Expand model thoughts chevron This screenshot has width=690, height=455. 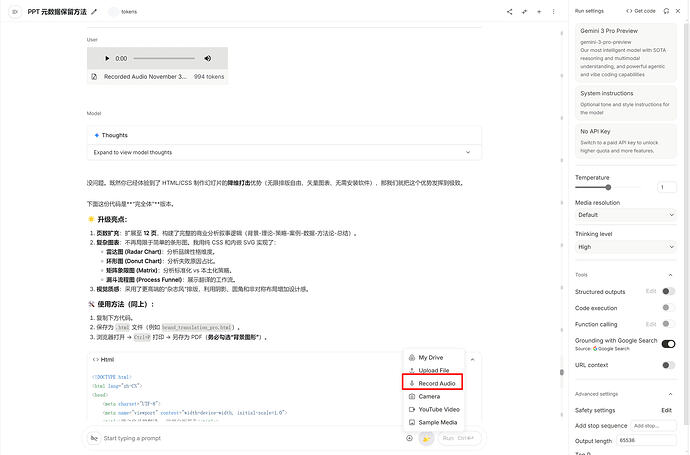(468, 152)
